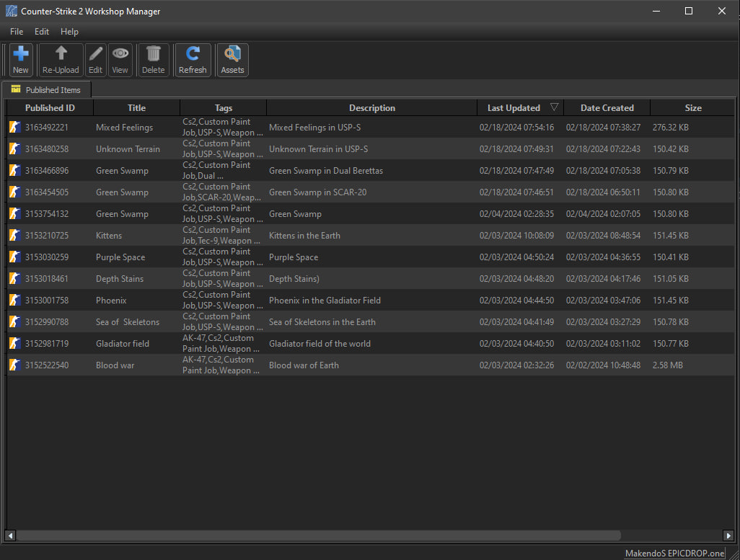Click the horizontal scrollbar thumb
Image resolution: width=740 pixels, height=560 pixels.
tap(319, 535)
